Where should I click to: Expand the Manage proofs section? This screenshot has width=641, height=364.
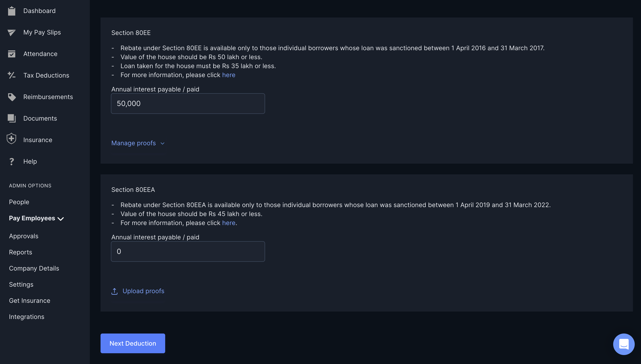coord(138,142)
